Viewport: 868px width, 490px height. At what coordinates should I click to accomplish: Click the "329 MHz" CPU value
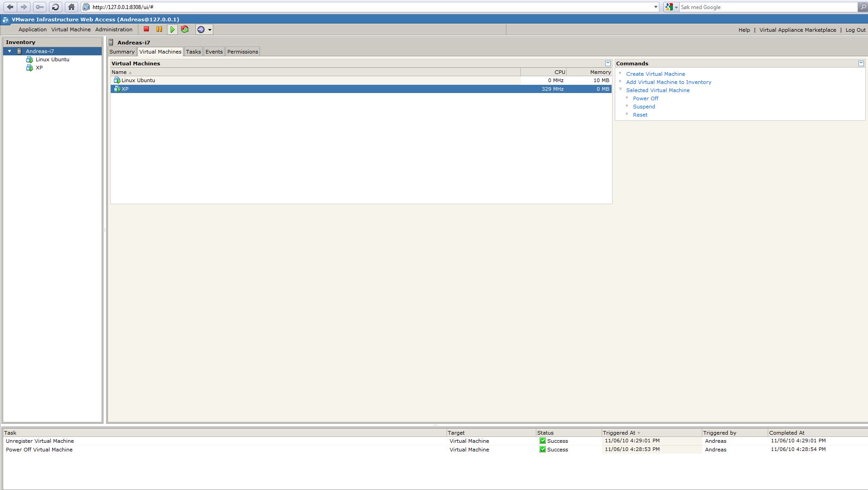[x=553, y=89]
